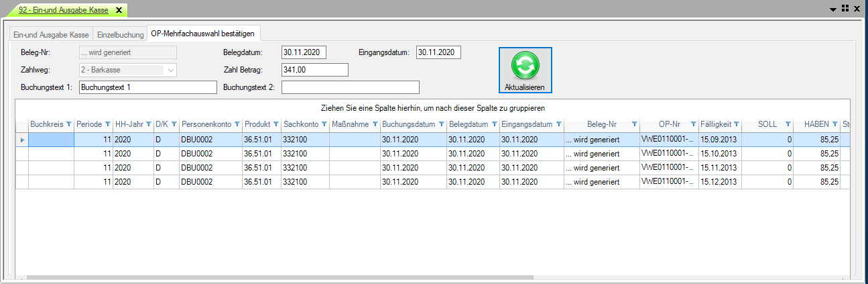The height and width of the screenshot is (284, 868).
Task: Select the first row indicator arrow
Action: [21, 140]
